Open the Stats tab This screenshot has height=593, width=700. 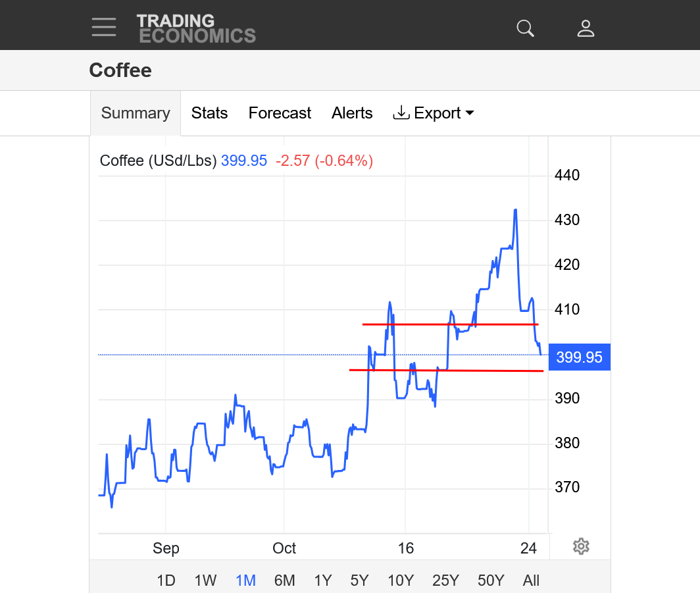pos(209,113)
